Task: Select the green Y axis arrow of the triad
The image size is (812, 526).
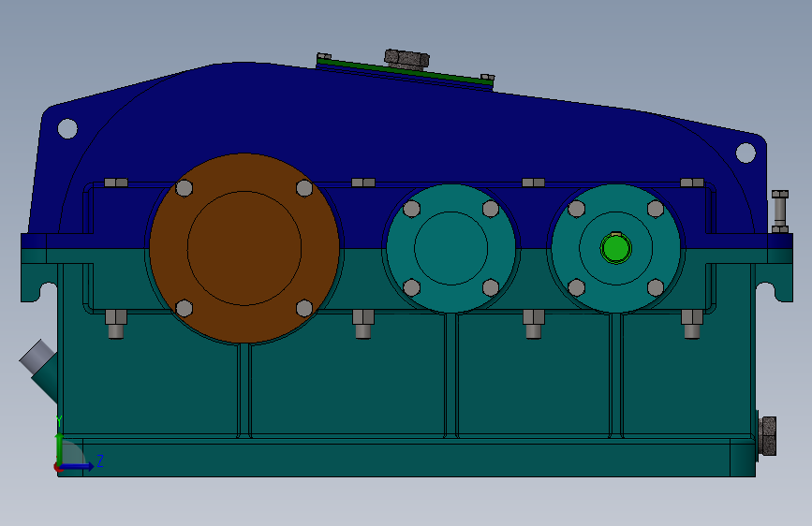Action: (59, 449)
